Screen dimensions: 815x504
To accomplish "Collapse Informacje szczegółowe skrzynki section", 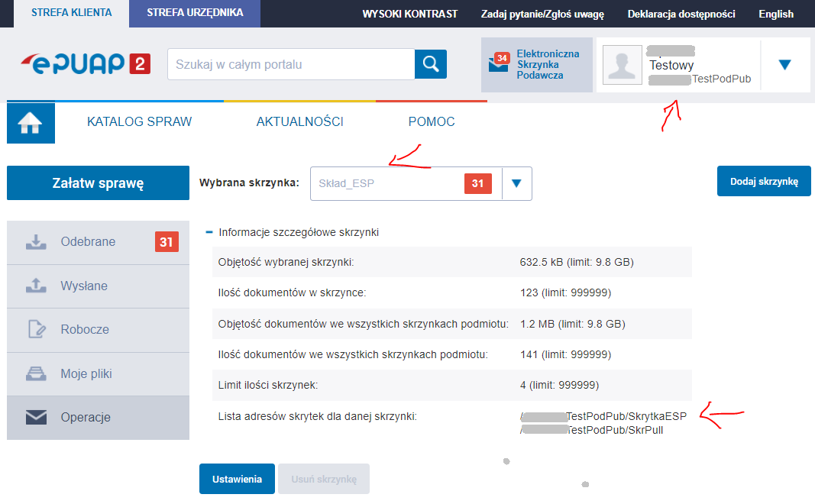I will (x=209, y=232).
